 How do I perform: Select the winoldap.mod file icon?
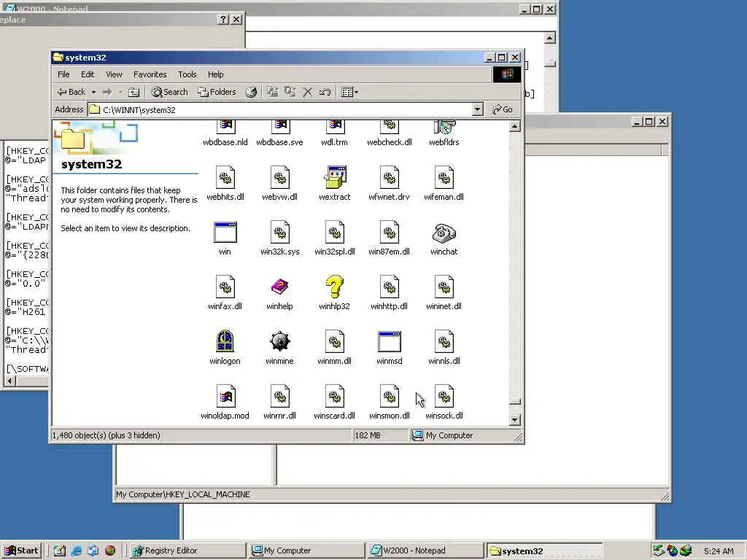tap(225, 396)
